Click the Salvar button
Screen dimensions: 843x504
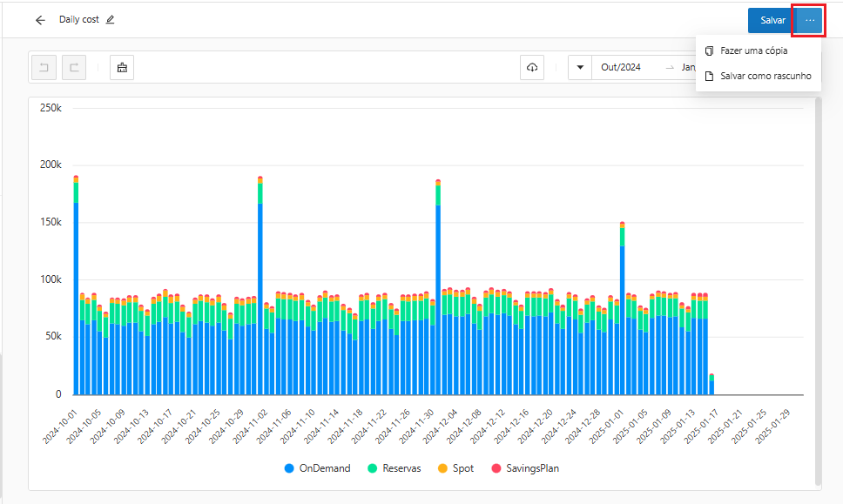772,20
